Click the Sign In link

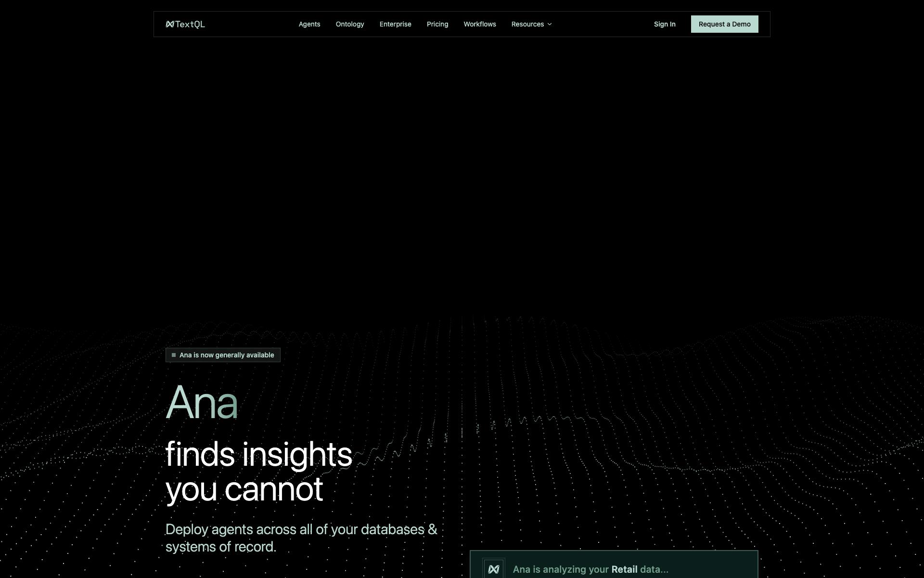tap(665, 24)
